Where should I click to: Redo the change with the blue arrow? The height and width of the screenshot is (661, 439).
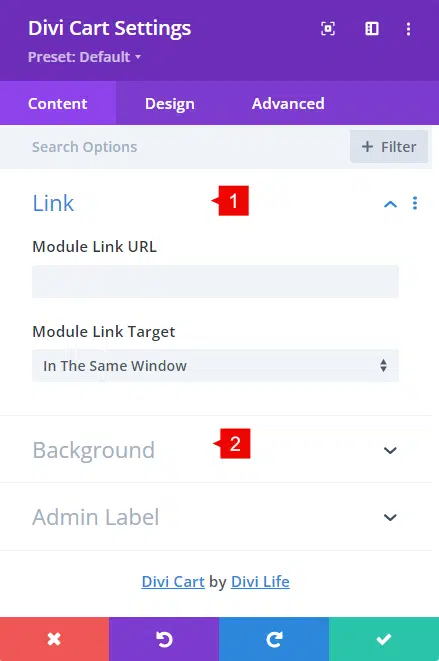point(274,639)
